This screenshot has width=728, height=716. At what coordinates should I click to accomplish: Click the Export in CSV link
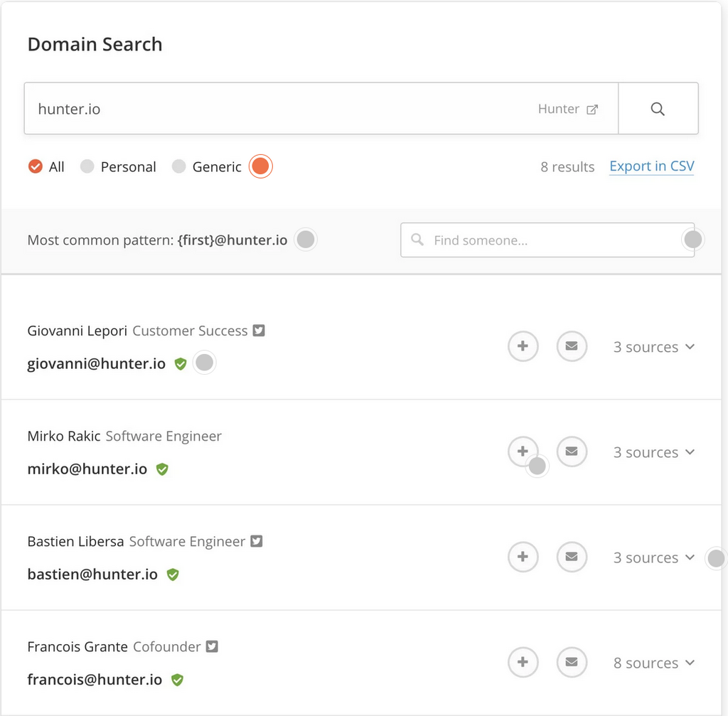pos(651,166)
